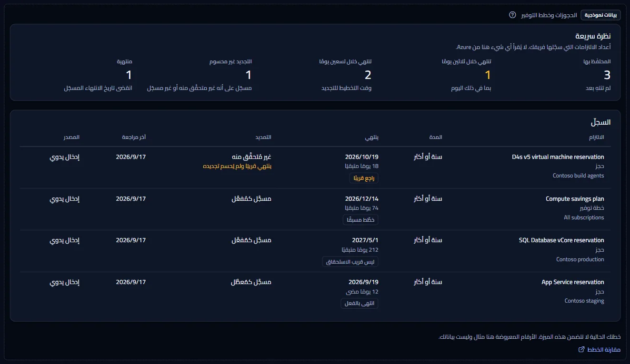Click the 'Contoso staging' scope text
Image resolution: width=630 pixels, height=364 pixels.
point(584,301)
